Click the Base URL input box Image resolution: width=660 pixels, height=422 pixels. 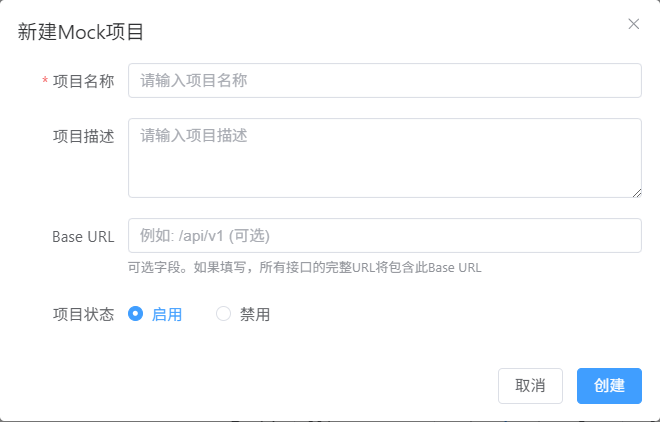(385, 236)
